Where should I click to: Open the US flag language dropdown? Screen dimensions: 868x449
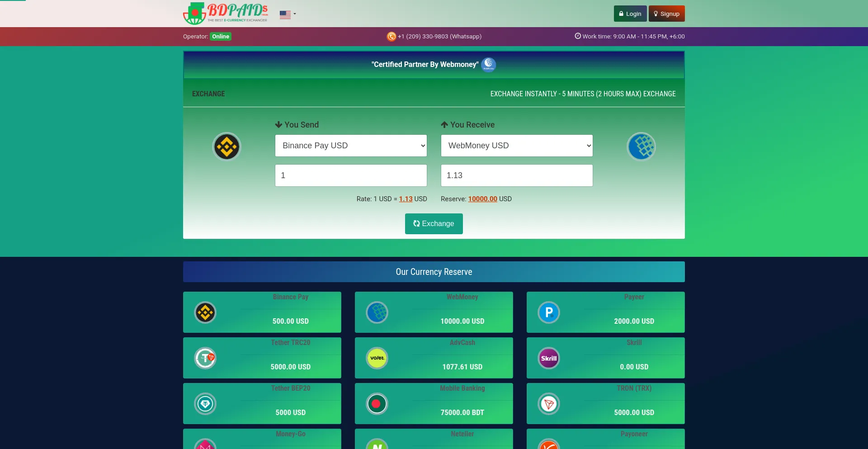pos(288,14)
